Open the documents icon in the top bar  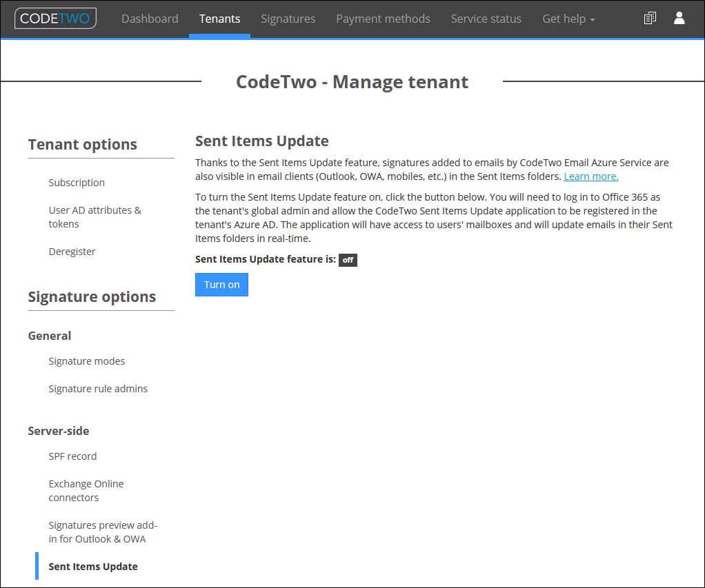pyautogui.click(x=649, y=18)
